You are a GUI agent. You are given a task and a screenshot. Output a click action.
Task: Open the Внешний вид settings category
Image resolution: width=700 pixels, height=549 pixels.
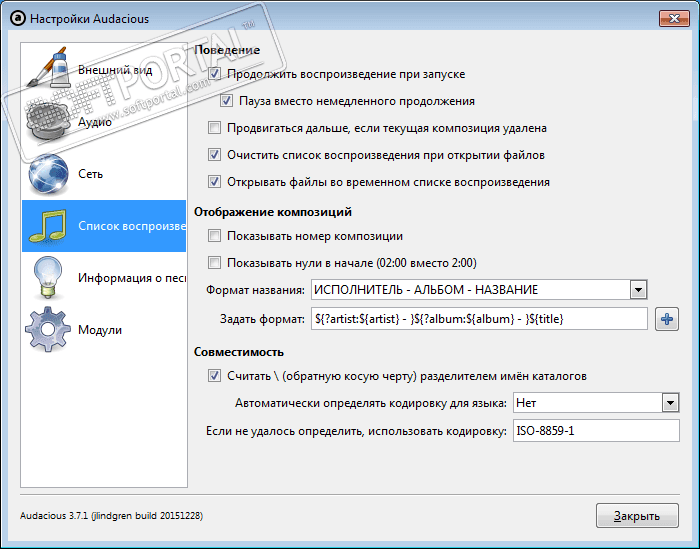[x=104, y=70]
